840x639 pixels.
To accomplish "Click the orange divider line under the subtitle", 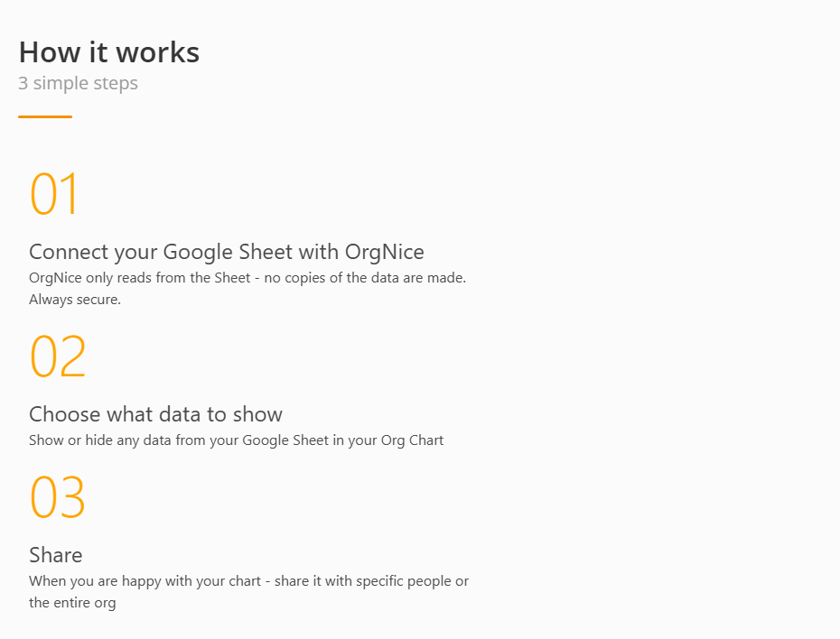I will point(45,116).
